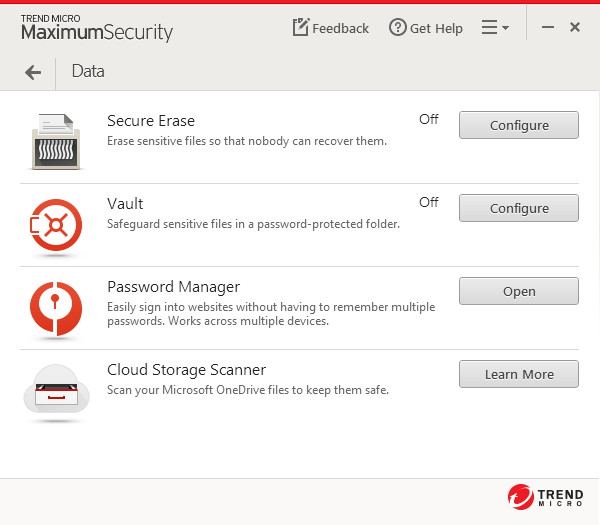600x525 pixels.
Task: Click the Feedback pencil icon
Action: click(x=301, y=27)
